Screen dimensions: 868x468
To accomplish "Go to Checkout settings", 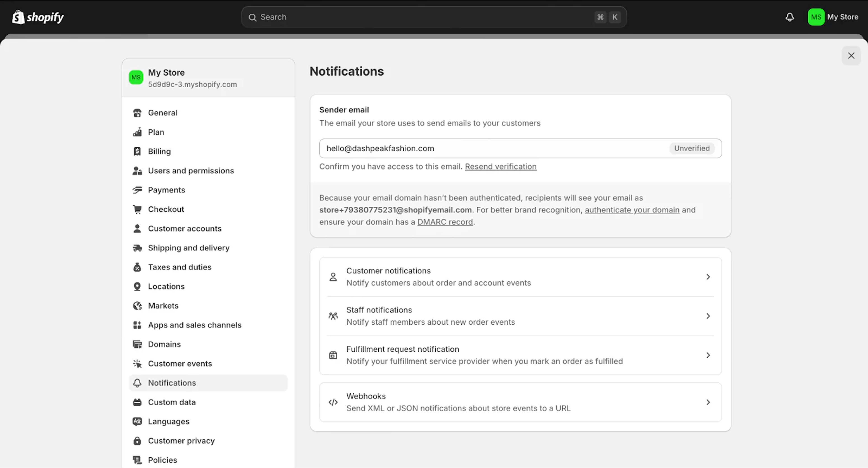I will (208, 209).
